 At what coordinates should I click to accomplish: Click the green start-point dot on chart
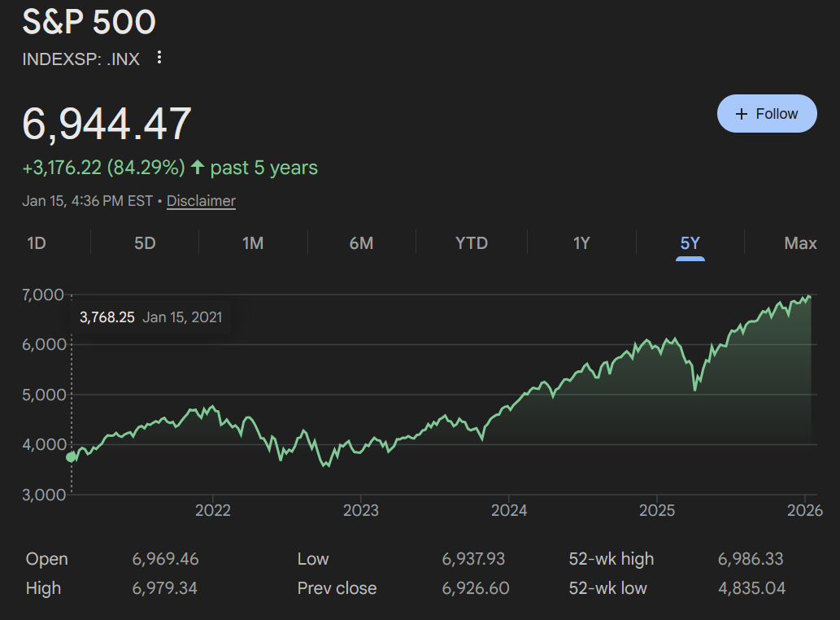pyautogui.click(x=72, y=457)
